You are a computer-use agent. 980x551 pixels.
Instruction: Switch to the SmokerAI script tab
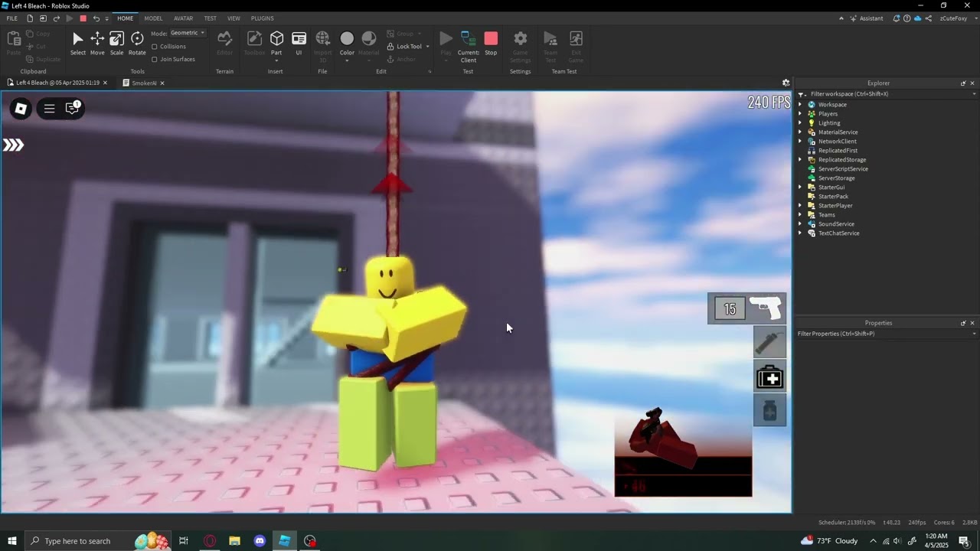point(144,83)
